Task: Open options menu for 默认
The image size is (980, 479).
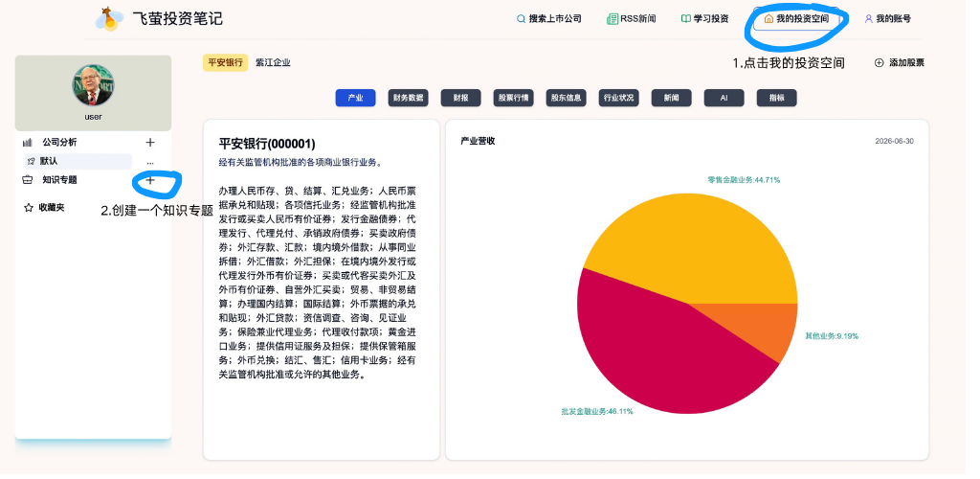Action: (150, 162)
